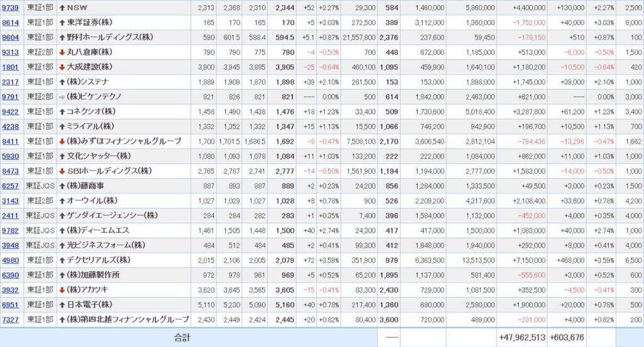Open stock code 8614 link
This screenshot has width=644, height=347.
tap(10, 23)
